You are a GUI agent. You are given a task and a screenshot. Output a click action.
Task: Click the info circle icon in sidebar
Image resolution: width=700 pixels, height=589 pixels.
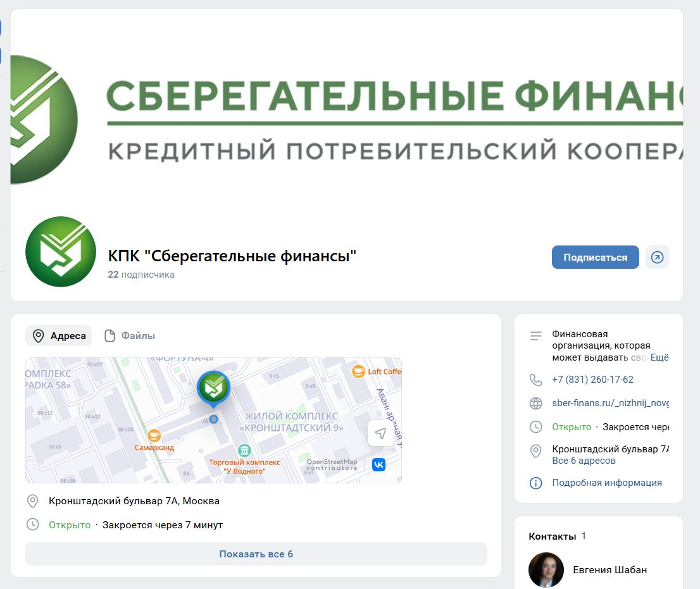535,483
